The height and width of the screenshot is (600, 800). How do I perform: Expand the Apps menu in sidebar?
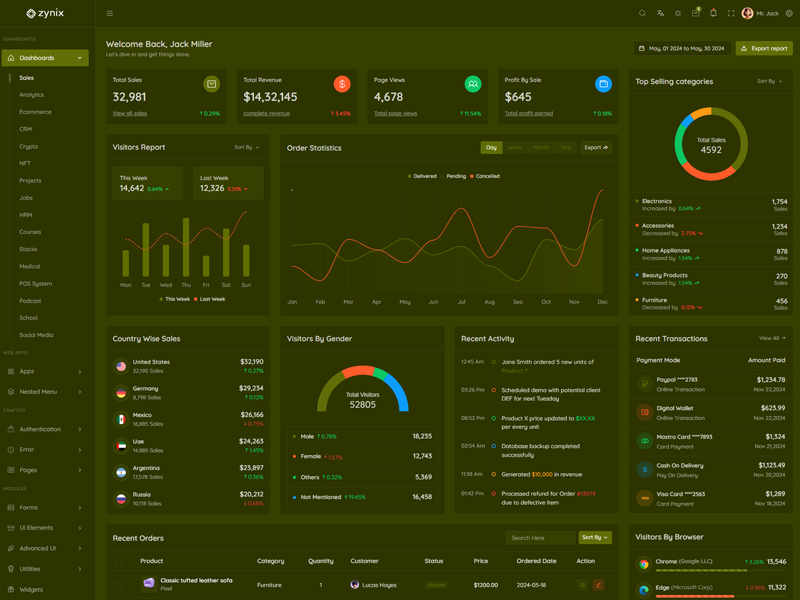[x=45, y=371]
